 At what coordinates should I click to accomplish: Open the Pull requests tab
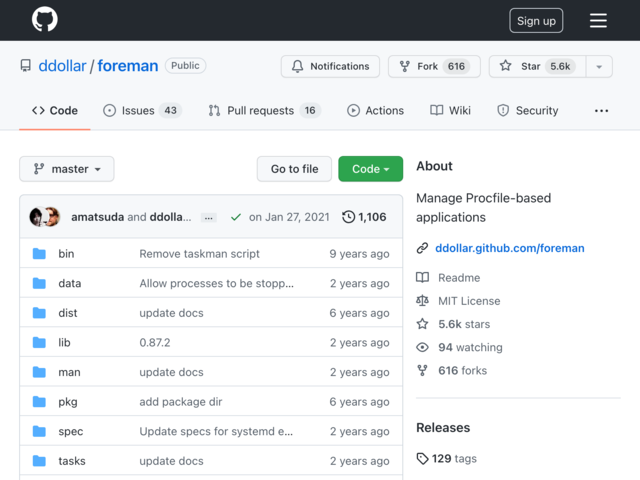tap(264, 111)
